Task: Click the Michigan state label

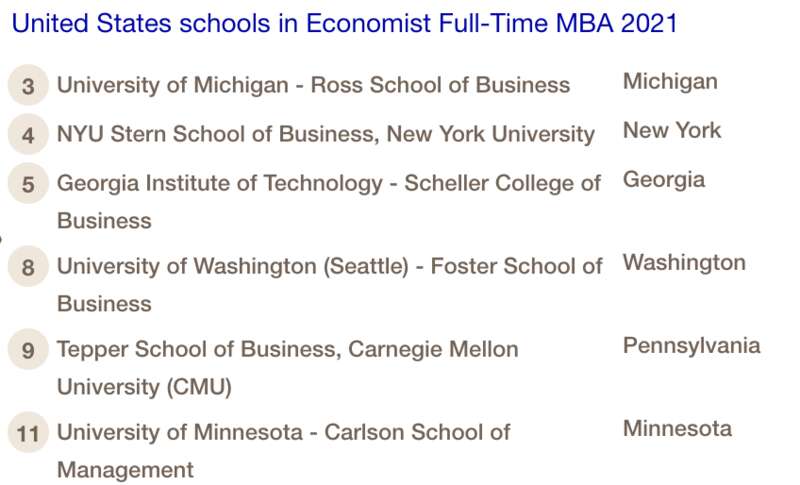Action: pyautogui.click(x=670, y=82)
